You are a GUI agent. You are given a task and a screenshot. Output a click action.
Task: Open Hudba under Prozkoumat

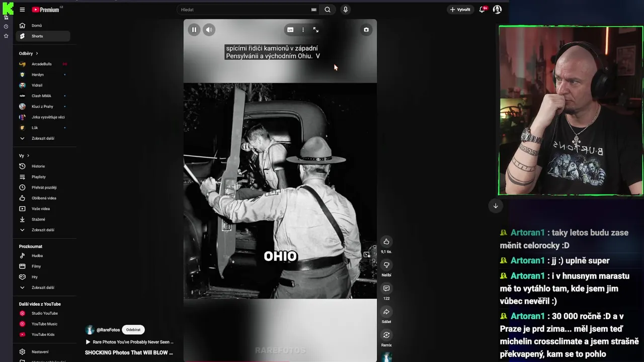43,255
